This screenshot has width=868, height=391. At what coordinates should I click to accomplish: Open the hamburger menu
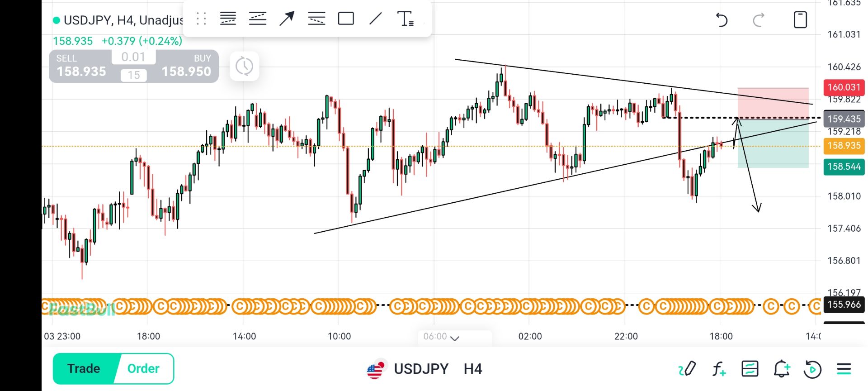click(x=844, y=369)
